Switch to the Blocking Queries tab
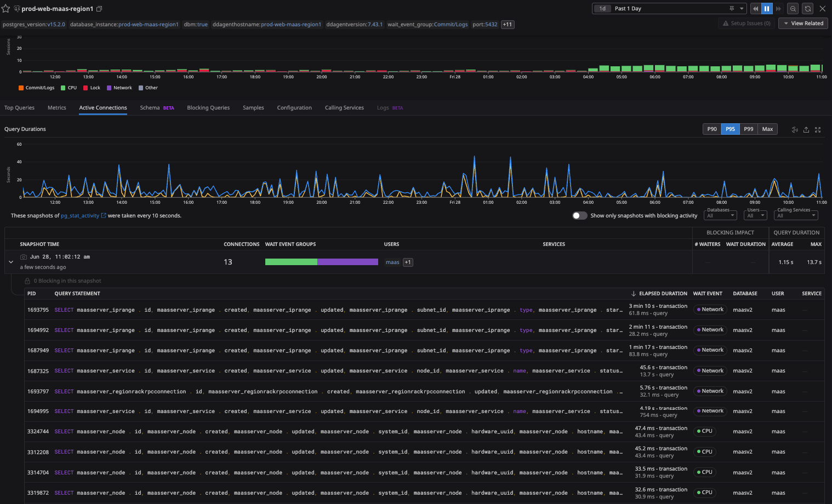The height and width of the screenshot is (504, 832). [208, 108]
